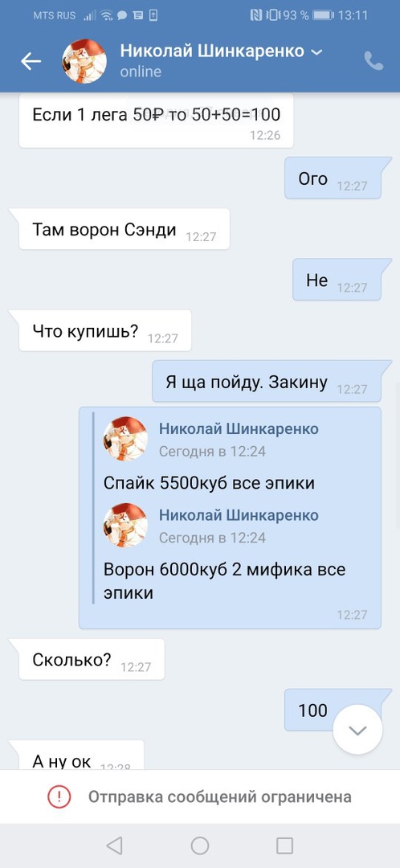Tap the red warning icon beside the restricted notice

click(59, 796)
